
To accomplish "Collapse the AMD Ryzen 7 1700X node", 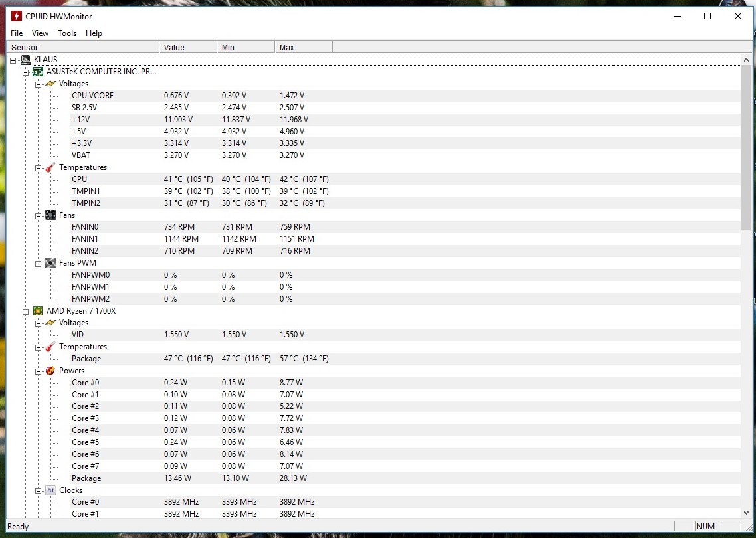I will [25, 311].
